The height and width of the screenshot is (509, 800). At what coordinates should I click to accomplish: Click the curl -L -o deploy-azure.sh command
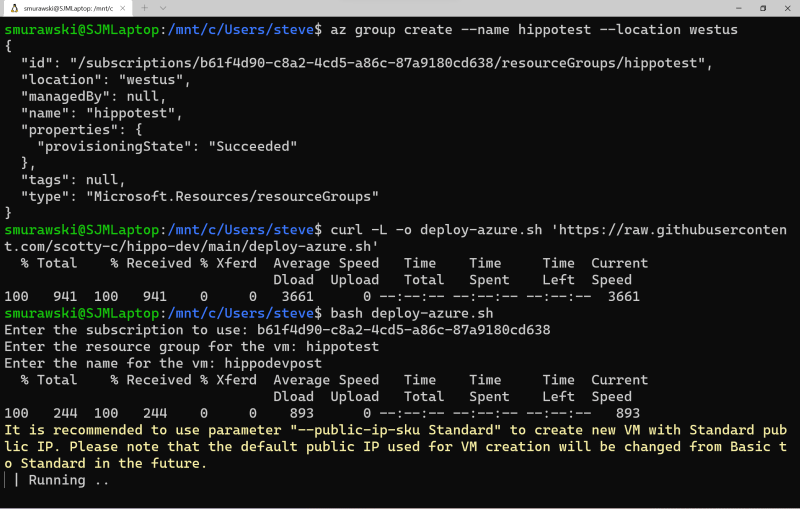coord(436,230)
